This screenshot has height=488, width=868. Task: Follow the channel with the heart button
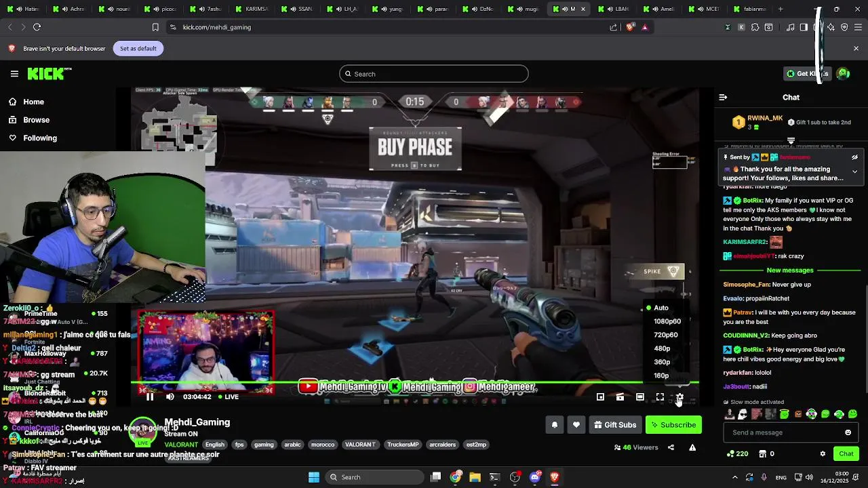576,425
